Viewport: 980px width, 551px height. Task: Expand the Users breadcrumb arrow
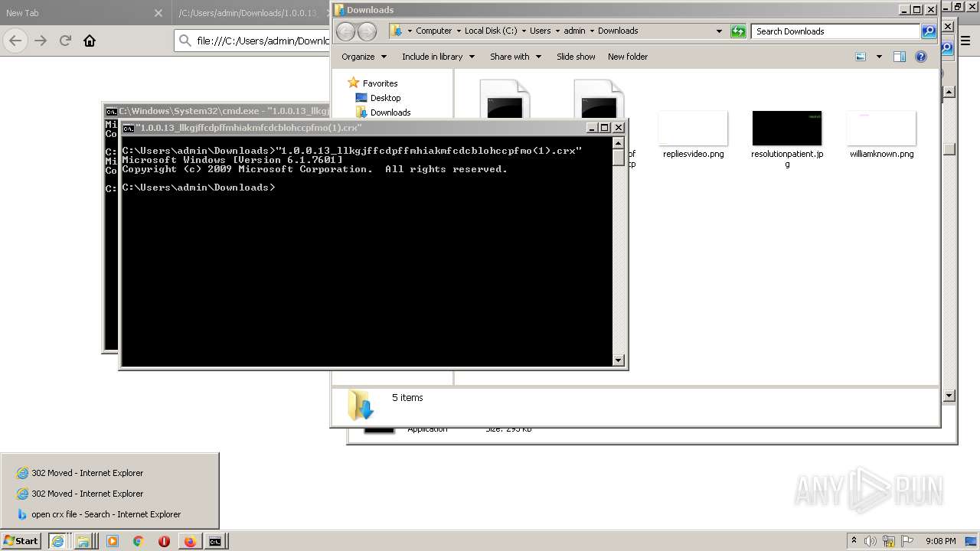(557, 31)
